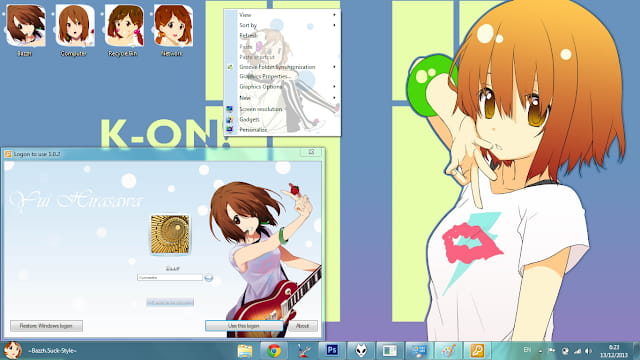Open the window-layout app on taskbar

coord(390,351)
